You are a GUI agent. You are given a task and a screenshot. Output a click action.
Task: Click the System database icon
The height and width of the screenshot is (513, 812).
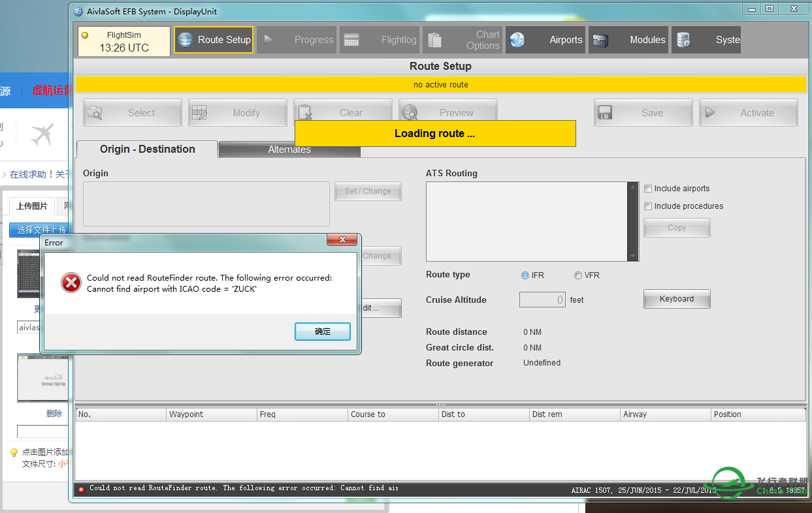(x=684, y=40)
